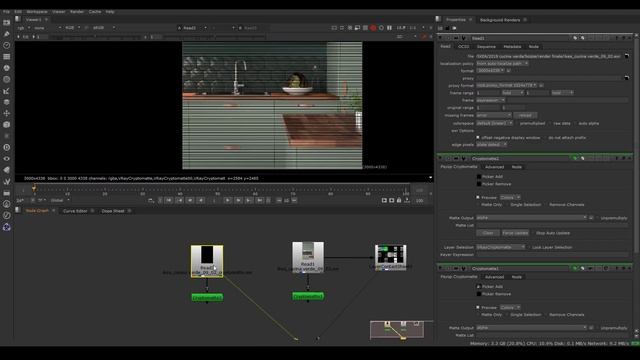Open the Transform nodes toolbar icon
Screen dimensions: 640x360
(x=7, y=113)
